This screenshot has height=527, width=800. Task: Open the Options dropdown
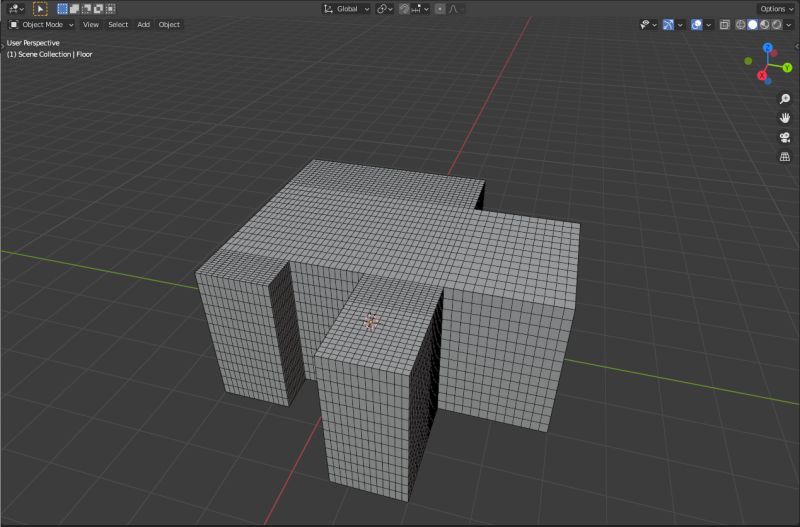click(776, 9)
